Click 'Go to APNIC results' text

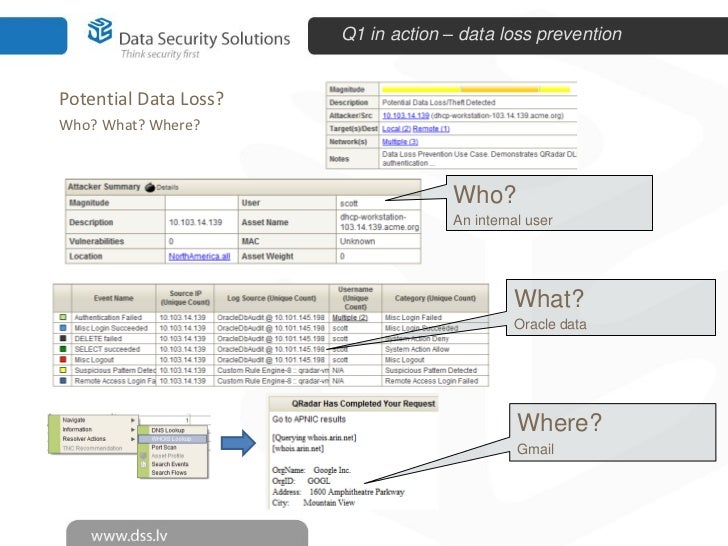309,419
